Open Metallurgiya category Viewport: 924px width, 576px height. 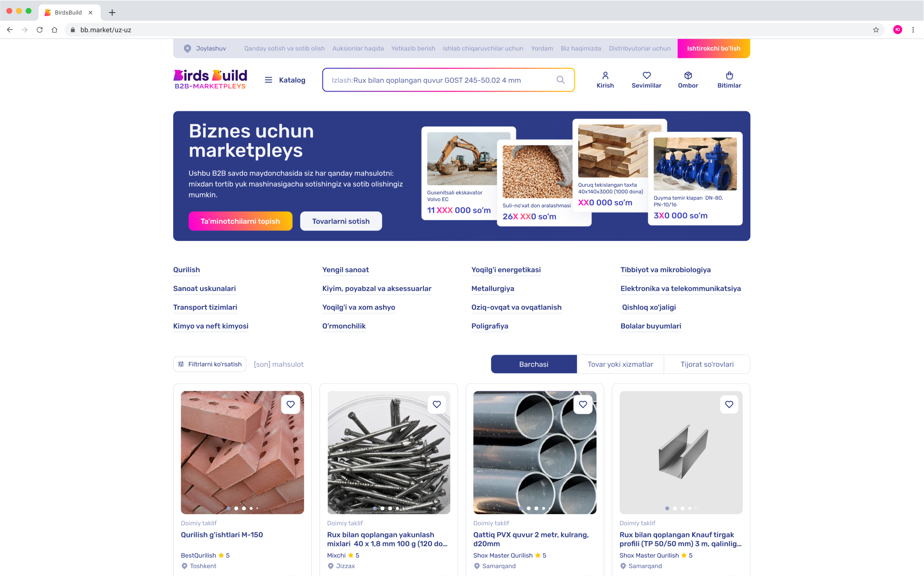(493, 288)
